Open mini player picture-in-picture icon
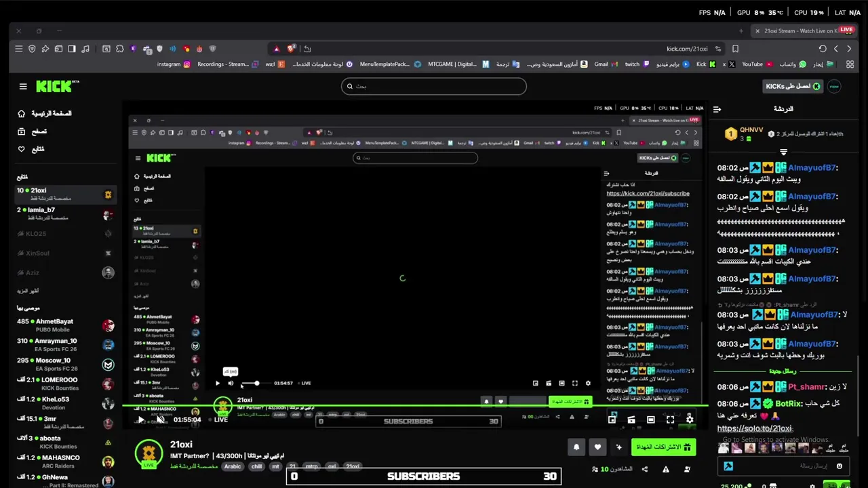 [612, 420]
